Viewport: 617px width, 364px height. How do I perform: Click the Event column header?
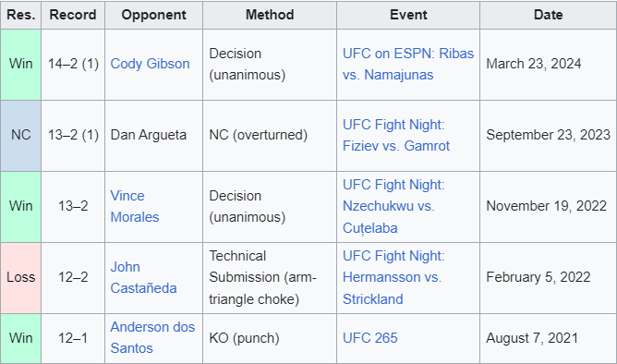pyautogui.click(x=408, y=15)
